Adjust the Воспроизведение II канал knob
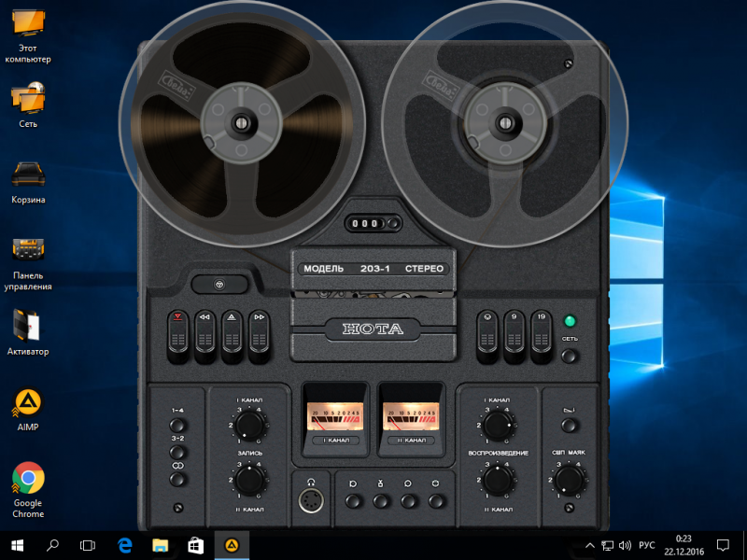This screenshot has width=747, height=560. (498, 480)
